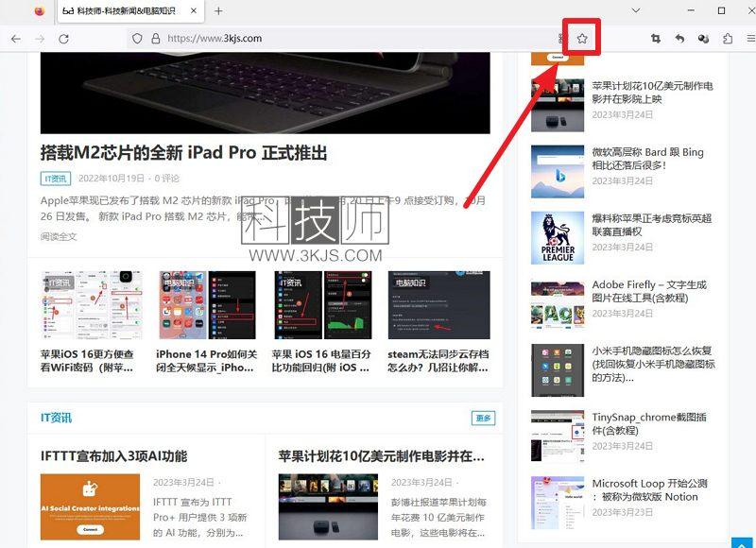Open a new tab with plus button
This screenshot has width=756, height=548.
[x=218, y=10]
